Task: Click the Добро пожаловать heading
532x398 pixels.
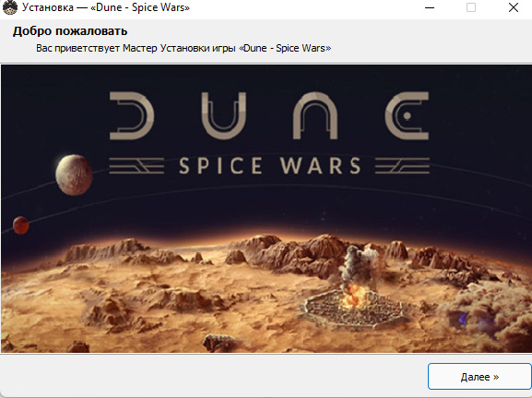Action: (70, 31)
